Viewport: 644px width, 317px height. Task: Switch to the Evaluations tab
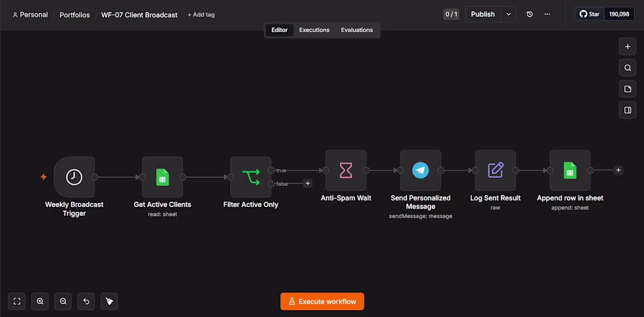click(357, 30)
